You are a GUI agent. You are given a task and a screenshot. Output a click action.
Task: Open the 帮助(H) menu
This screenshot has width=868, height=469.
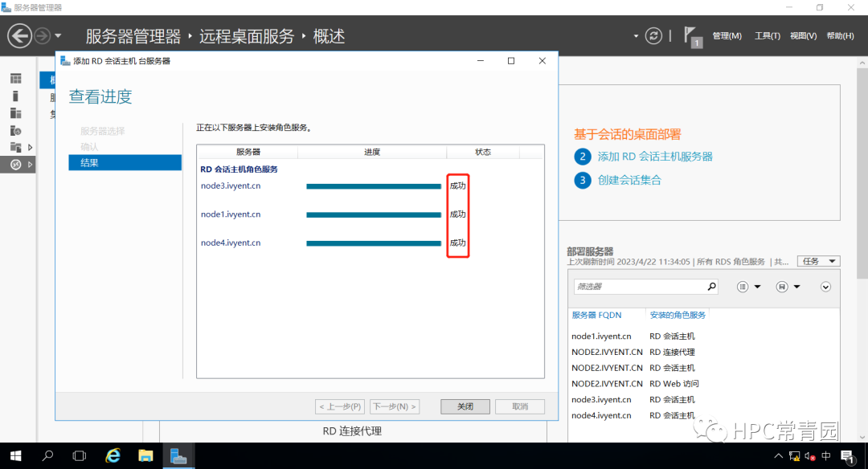840,36
